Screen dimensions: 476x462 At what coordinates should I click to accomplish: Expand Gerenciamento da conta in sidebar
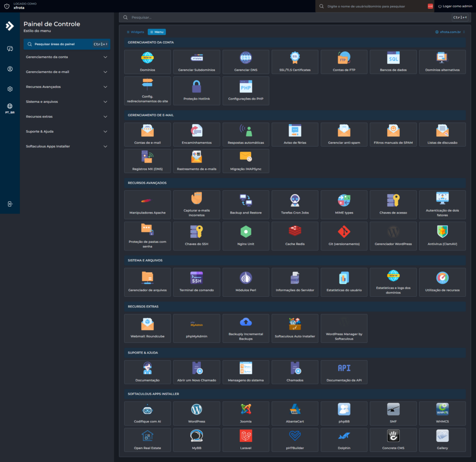coord(66,57)
